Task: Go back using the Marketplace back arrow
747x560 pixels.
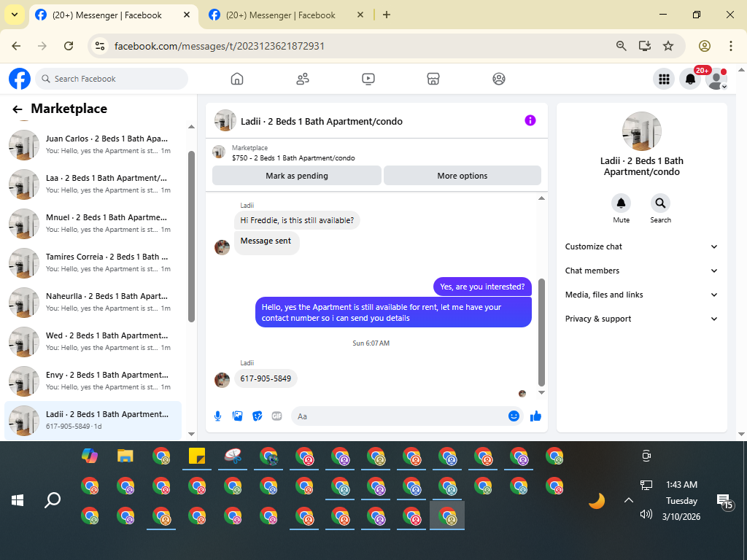Action: [x=18, y=109]
